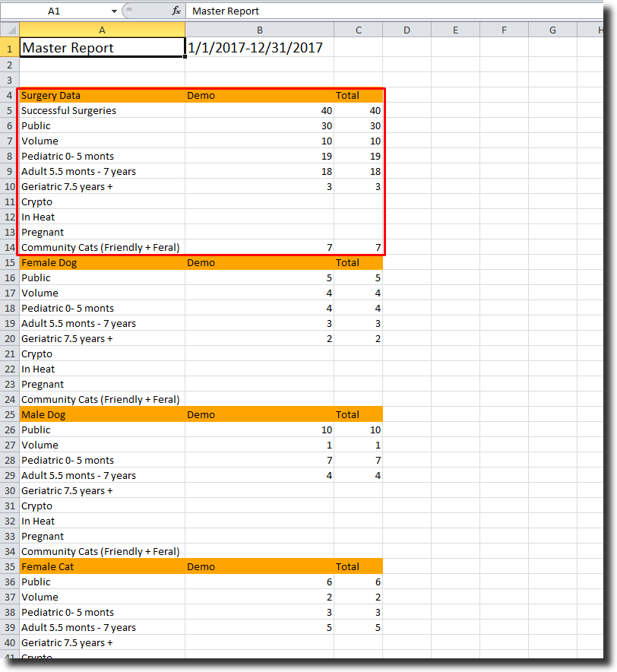Viewport: 617px width, 672px height.
Task: Click the Select All corner triangle
Action: tap(10, 30)
